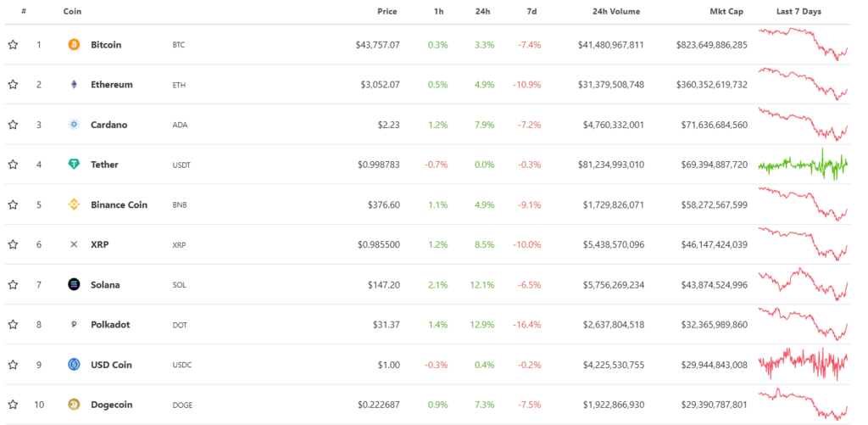
Task: Star Bitcoin as a favorite
Action: point(13,44)
